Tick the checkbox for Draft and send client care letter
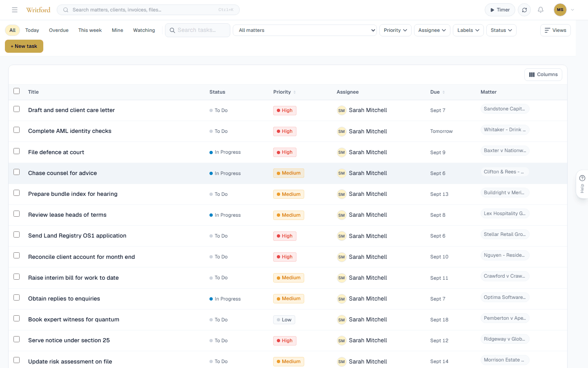 [x=17, y=109]
